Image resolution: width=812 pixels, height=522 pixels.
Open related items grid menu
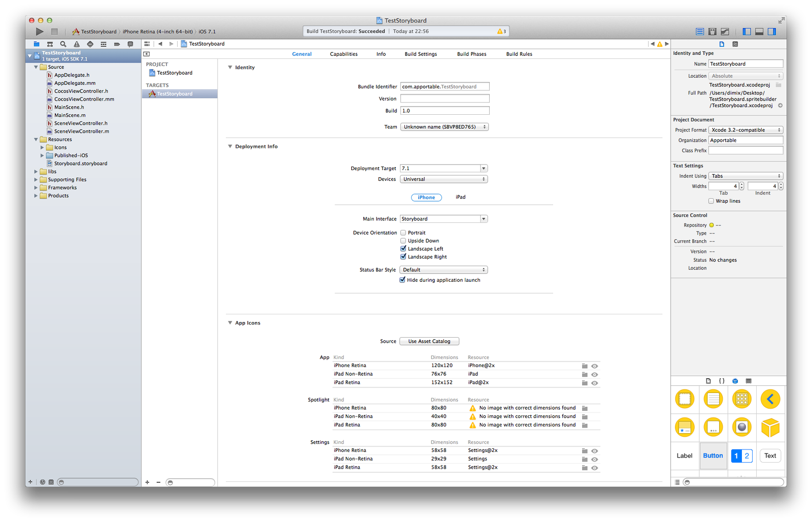click(147, 44)
